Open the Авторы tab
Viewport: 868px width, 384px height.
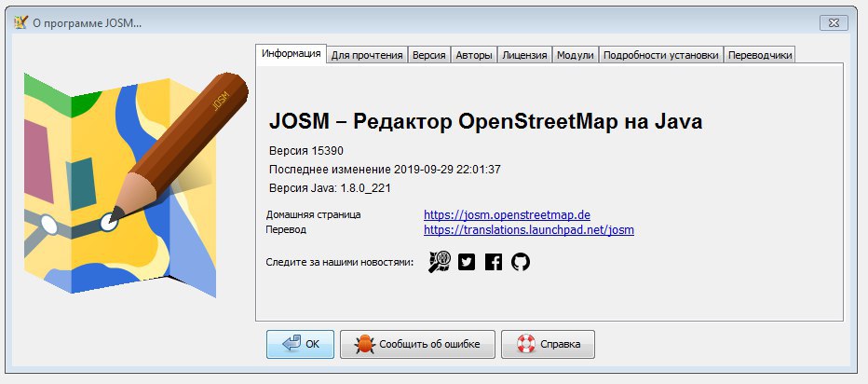click(474, 55)
